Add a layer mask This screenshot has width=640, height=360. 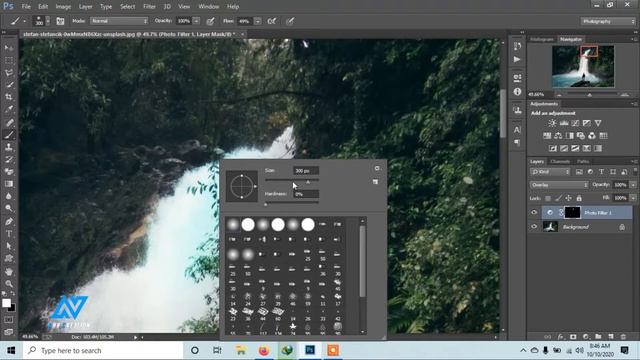click(573, 337)
